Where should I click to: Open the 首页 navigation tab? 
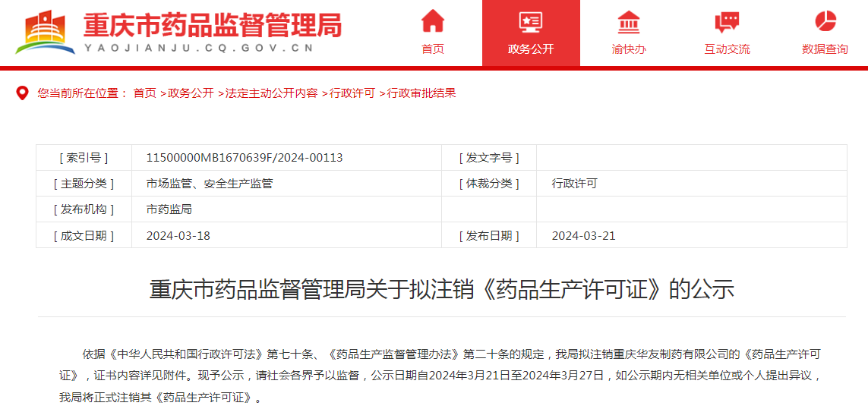433,33
